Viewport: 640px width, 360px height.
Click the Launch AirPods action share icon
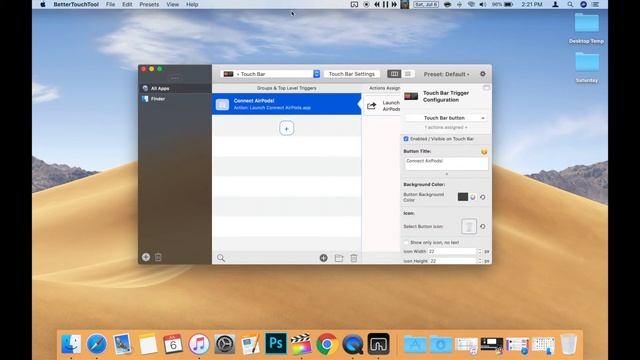pyautogui.click(x=371, y=106)
